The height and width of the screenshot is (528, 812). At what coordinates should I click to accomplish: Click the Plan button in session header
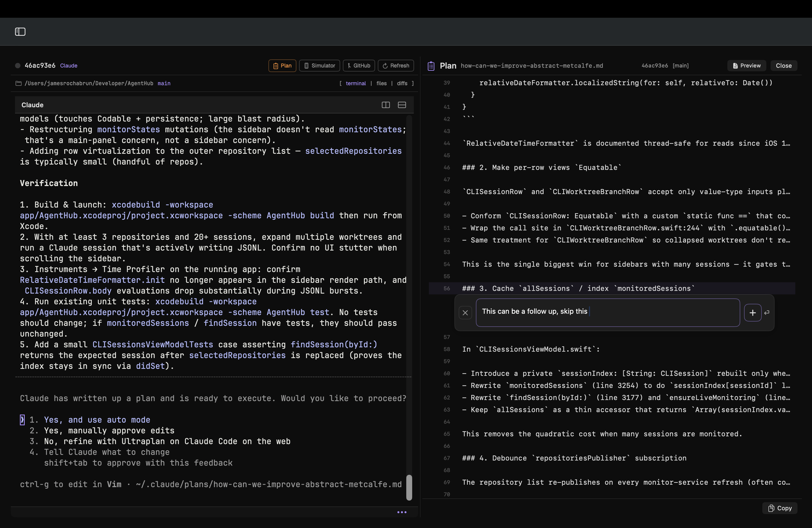click(x=282, y=66)
